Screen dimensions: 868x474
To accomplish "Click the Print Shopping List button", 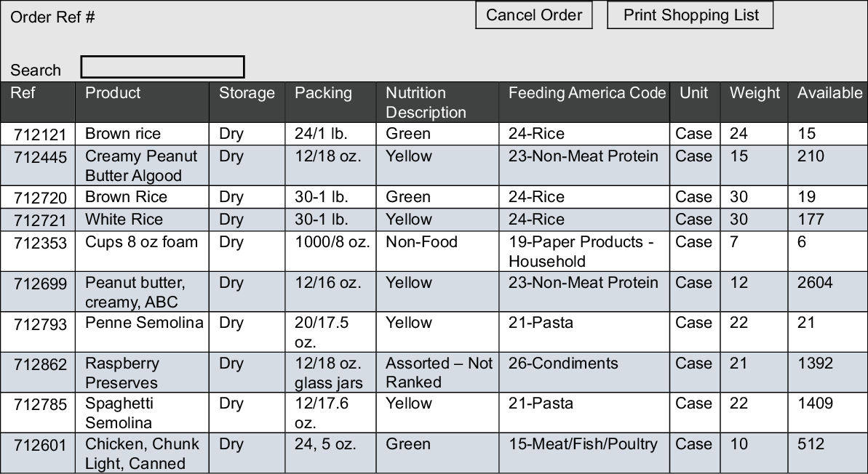I will click(x=690, y=15).
